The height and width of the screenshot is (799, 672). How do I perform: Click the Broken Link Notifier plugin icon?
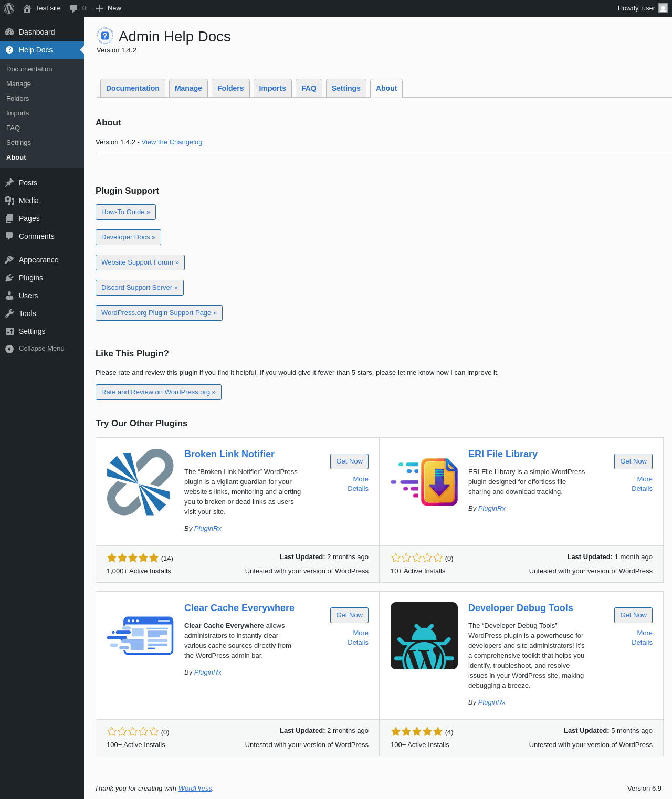pos(140,482)
